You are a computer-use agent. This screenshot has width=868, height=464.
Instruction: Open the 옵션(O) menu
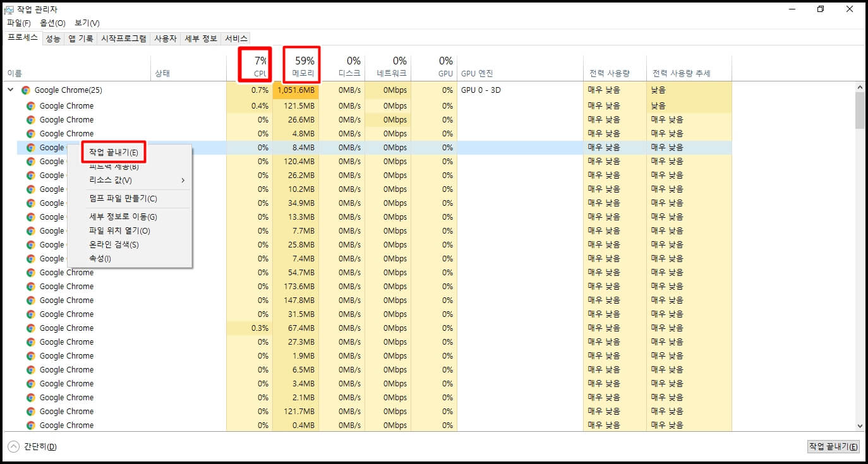(52, 23)
